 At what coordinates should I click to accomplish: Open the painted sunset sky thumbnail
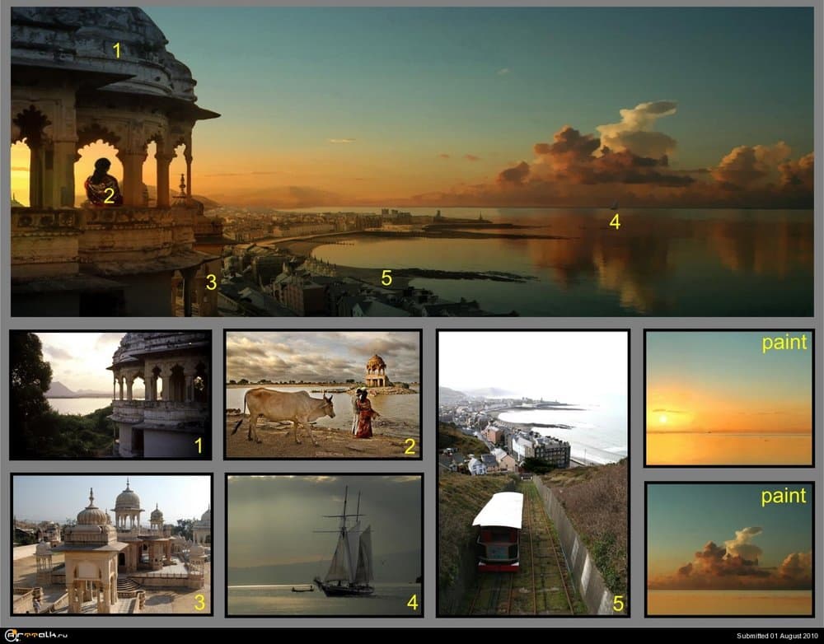[x=728, y=398]
